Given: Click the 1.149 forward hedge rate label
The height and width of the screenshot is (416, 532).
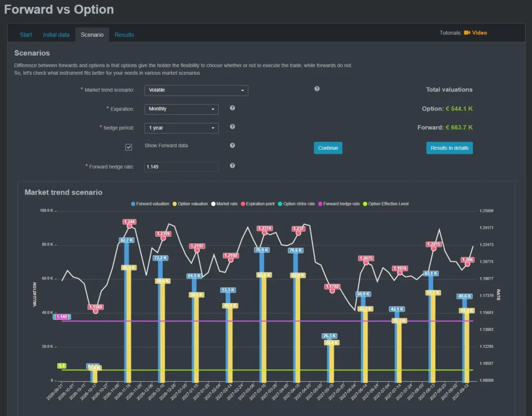Looking at the screenshot, I should click(x=62, y=317).
